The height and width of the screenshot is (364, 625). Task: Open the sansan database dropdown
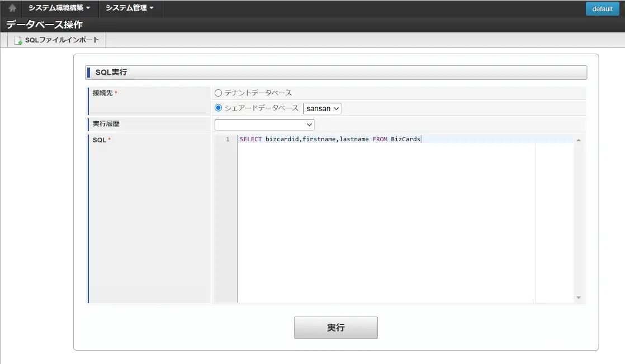322,108
